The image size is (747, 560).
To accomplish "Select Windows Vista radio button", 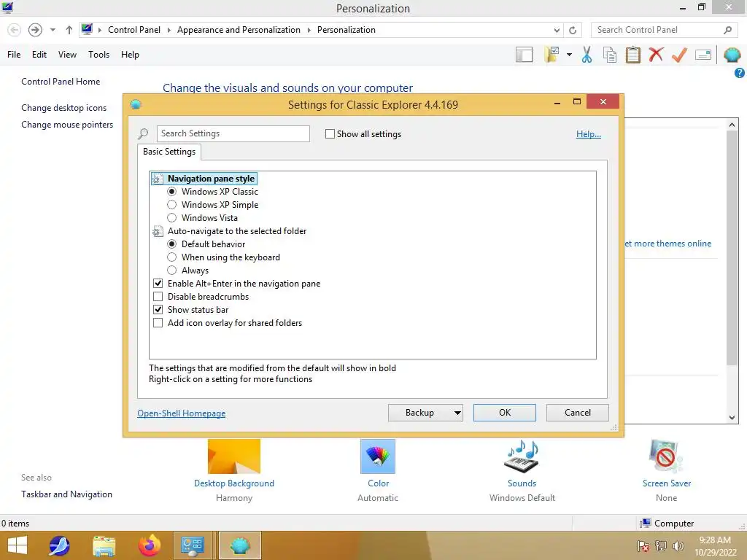I will coord(172,217).
